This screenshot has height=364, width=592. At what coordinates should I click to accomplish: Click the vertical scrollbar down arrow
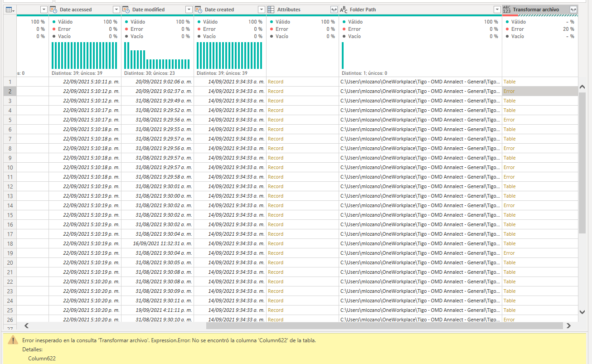coord(582,312)
